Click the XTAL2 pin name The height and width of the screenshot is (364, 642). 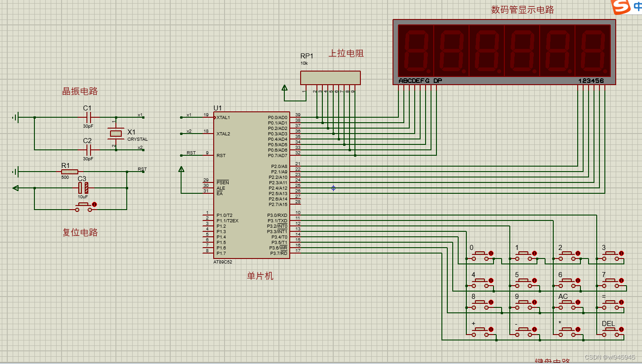[x=223, y=134]
